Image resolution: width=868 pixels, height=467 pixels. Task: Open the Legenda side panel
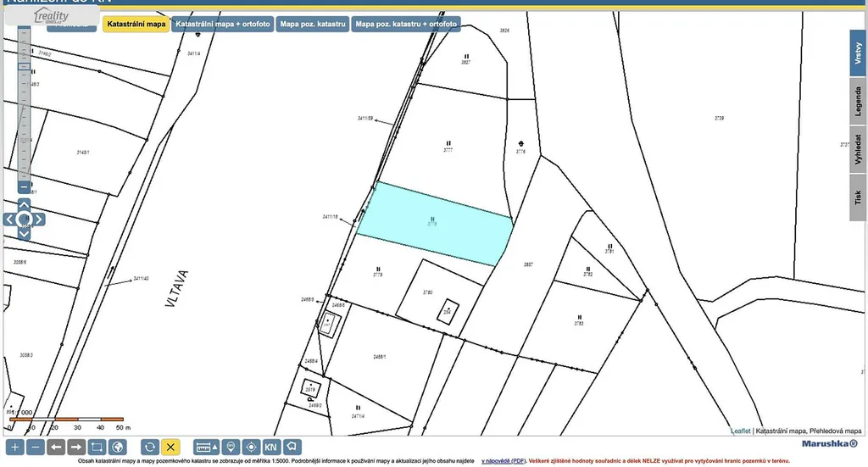click(858, 102)
